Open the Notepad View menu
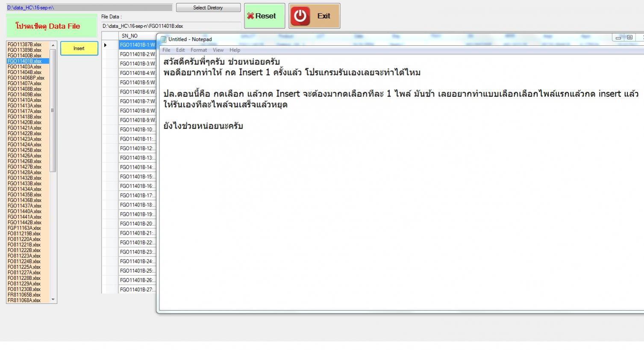This screenshot has width=644, height=350. [218, 50]
